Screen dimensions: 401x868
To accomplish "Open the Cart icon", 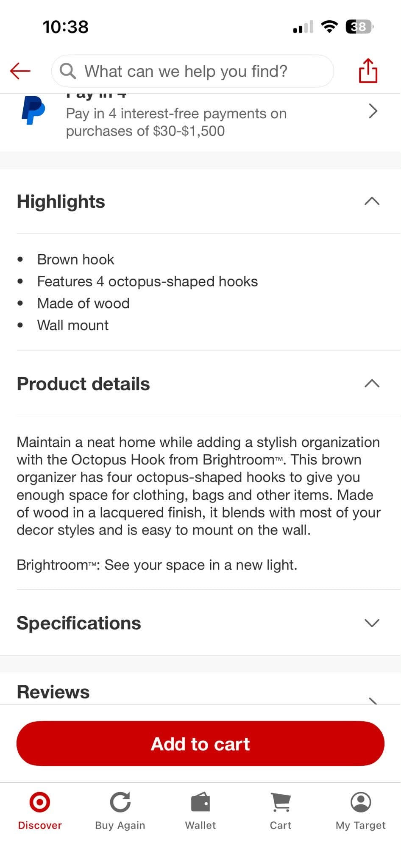I will click(281, 802).
